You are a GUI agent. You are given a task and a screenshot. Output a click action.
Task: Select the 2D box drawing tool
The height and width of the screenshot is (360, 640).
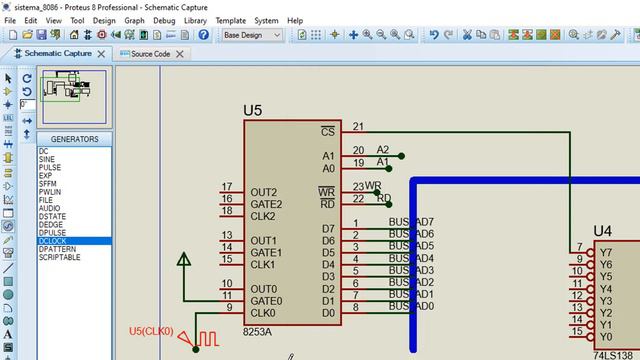click(x=8, y=282)
